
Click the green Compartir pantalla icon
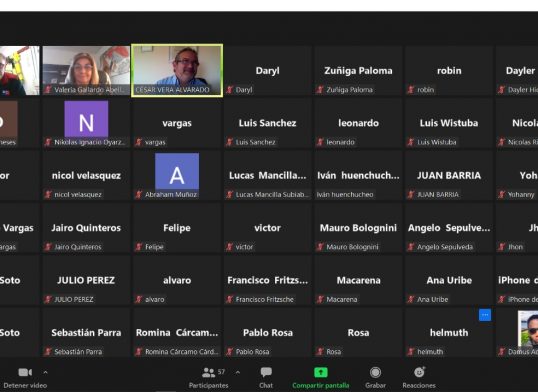point(321,372)
